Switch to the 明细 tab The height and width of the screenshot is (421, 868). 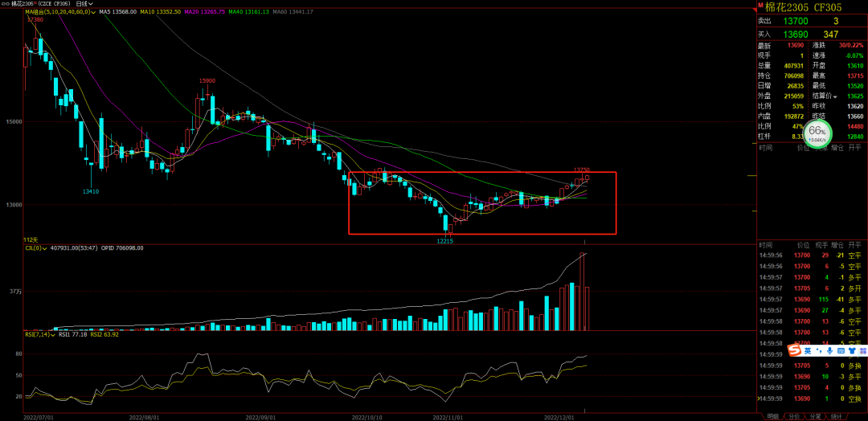coord(772,416)
